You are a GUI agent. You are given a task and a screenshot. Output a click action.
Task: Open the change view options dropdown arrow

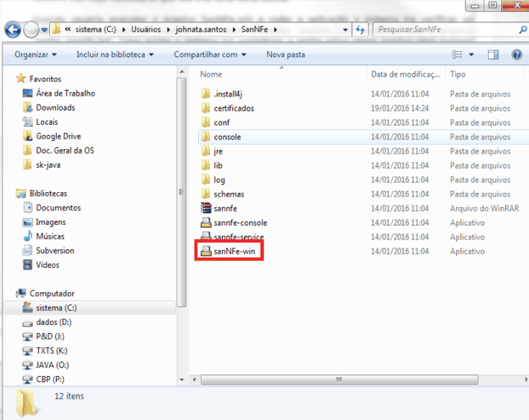pos(471,55)
